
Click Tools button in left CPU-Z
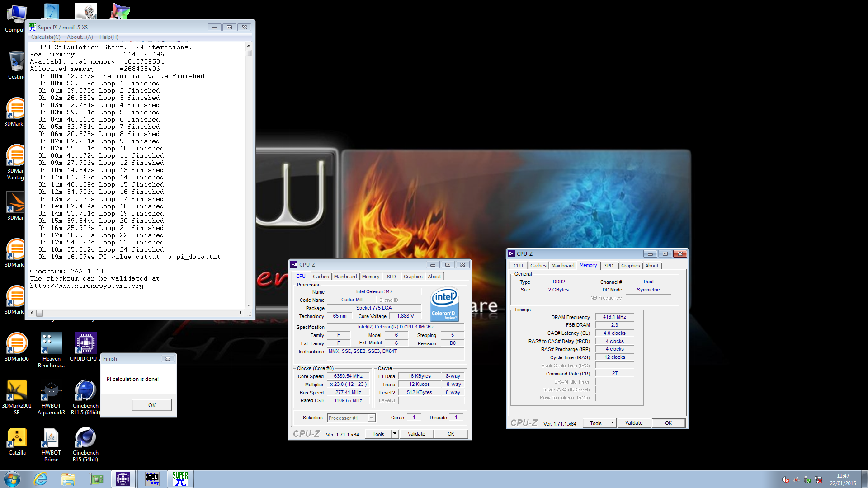pos(378,434)
